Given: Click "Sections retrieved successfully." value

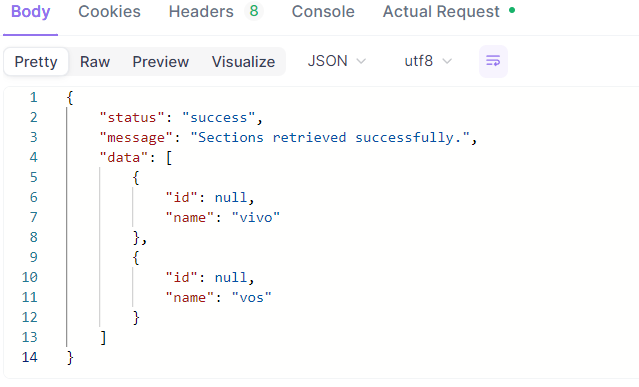Looking at the screenshot, I should [330, 138].
